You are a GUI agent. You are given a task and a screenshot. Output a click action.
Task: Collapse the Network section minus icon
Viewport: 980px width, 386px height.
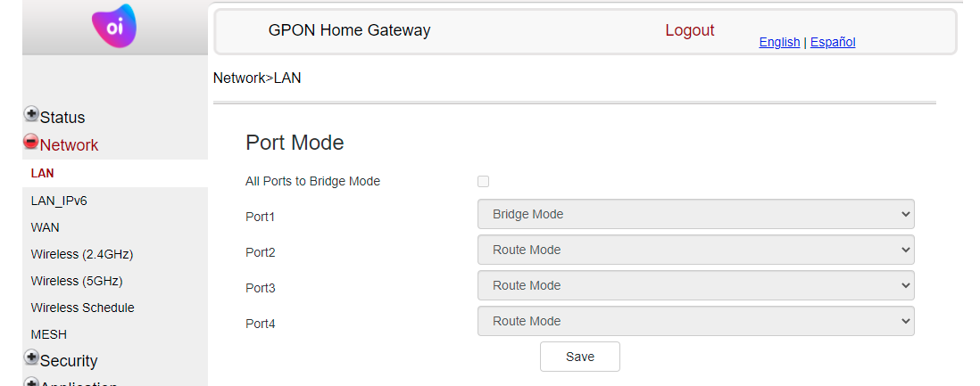pos(31,142)
